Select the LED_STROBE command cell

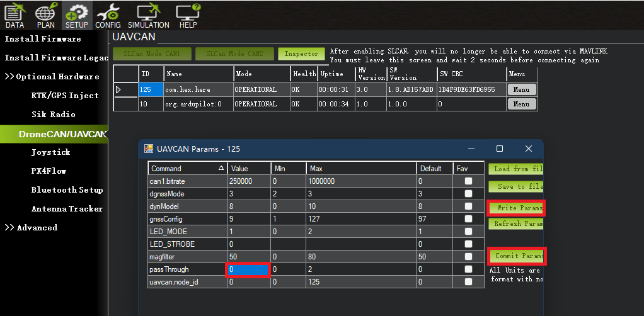click(x=187, y=244)
